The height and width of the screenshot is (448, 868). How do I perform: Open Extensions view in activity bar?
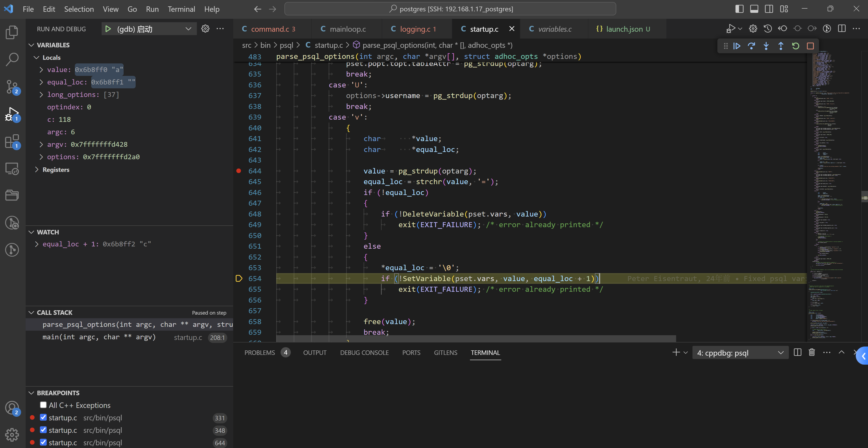[12, 141]
